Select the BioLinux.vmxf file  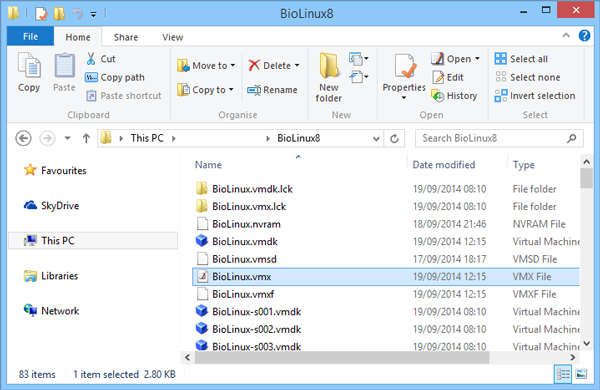click(243, 294)
